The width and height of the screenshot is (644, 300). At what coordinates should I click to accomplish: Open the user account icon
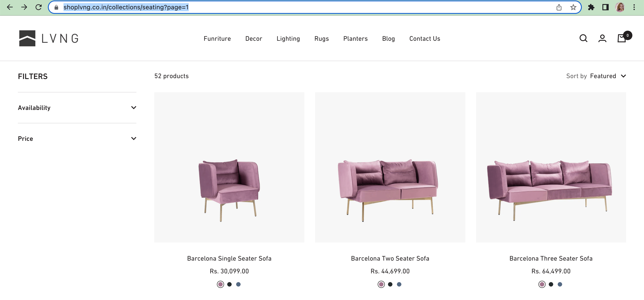pyautogui.click(x=602, y=38)
